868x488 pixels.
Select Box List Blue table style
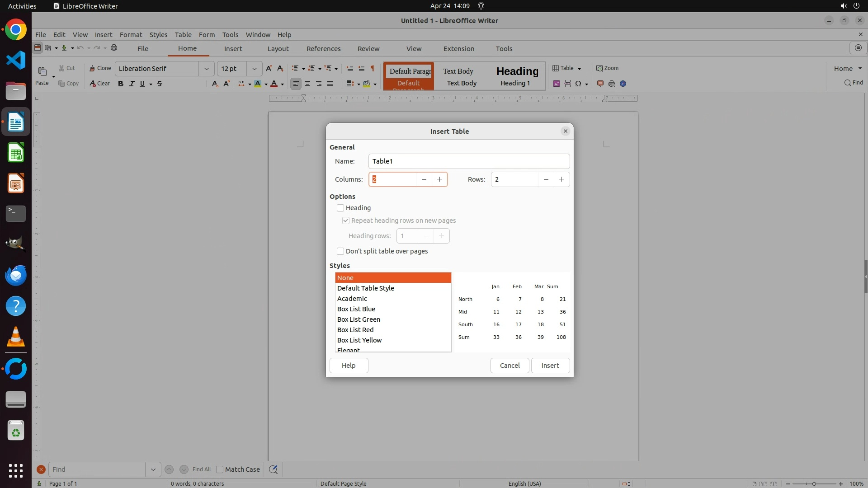(356, 309)
